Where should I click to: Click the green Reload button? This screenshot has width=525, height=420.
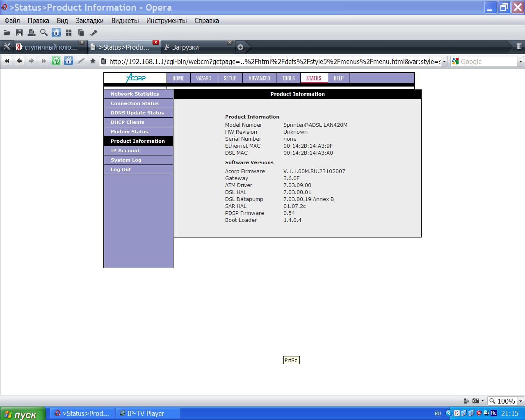(56, 61)
